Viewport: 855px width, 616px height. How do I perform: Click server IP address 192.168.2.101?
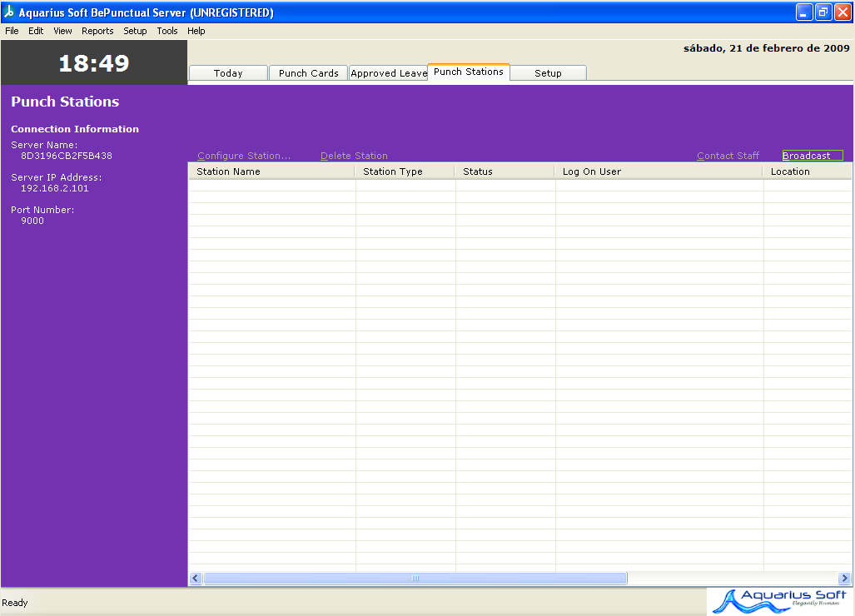coord(54,189)
